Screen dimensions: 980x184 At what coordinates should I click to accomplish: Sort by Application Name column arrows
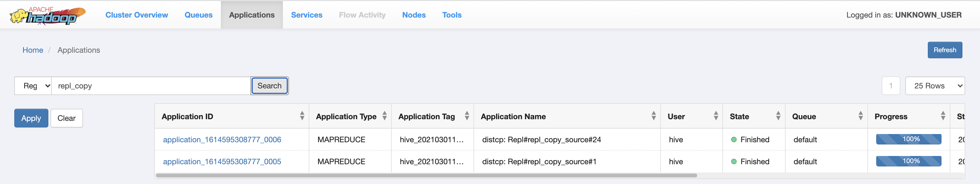pos(653,116)
